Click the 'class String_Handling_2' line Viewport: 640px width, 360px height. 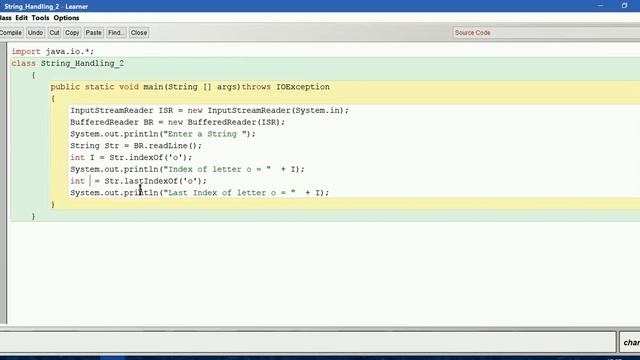[x=68, y=63]
